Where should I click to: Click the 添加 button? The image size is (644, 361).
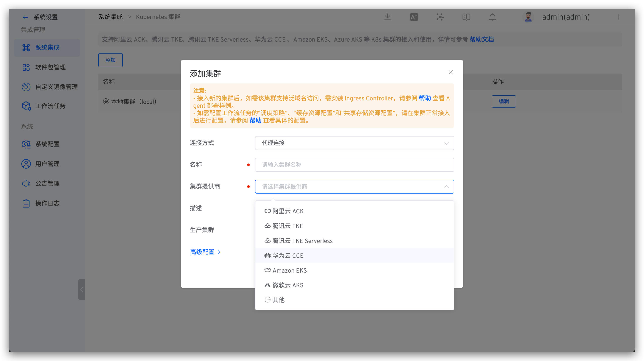coord(110,60)
